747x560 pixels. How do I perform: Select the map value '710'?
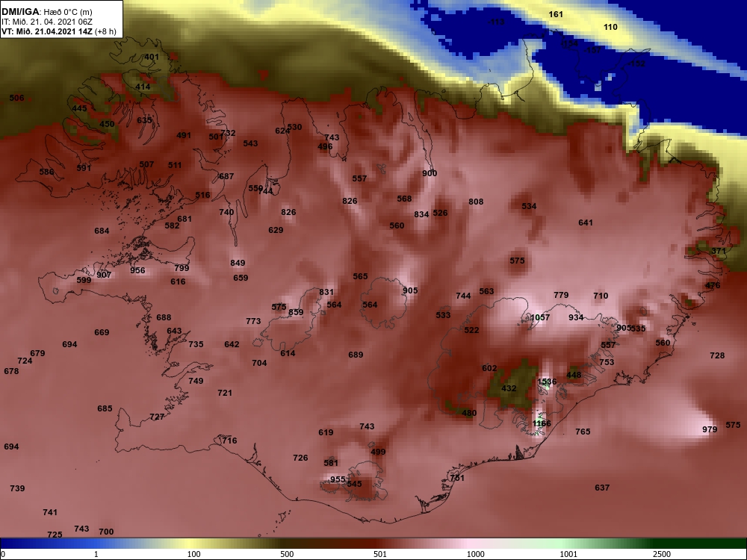pyautogui.click(x=601, y=296)
